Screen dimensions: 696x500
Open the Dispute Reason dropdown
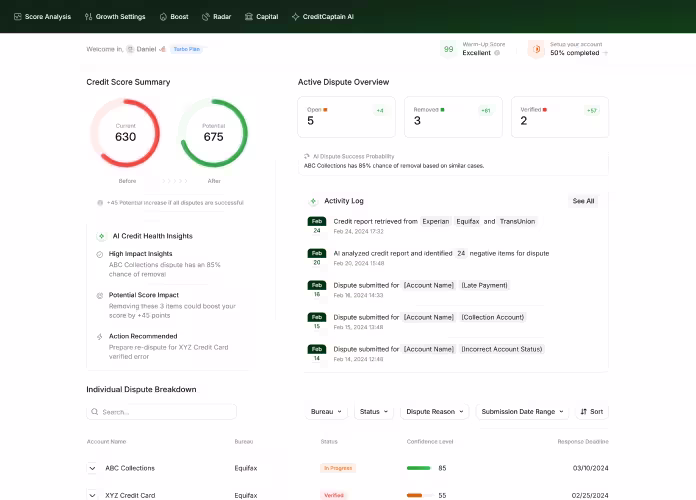coord(434,411)
